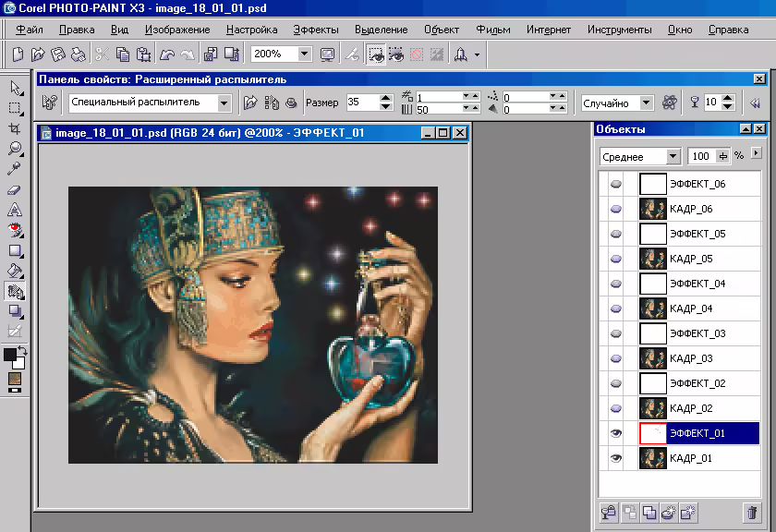Open the Выделение menu
This screenshot has height=532, width=776.
click(381, 30)
